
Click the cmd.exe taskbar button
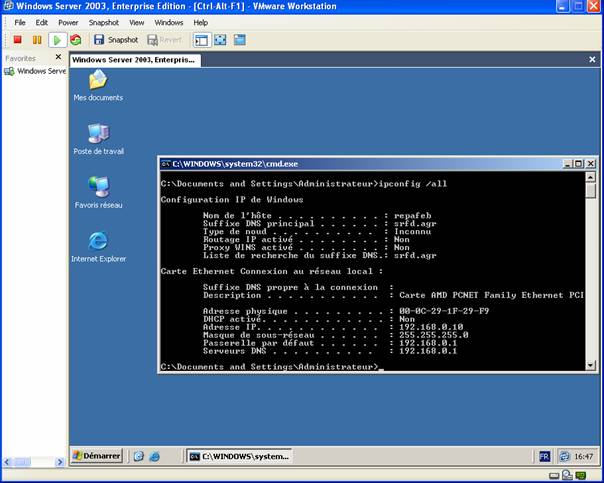pos(239,456)
